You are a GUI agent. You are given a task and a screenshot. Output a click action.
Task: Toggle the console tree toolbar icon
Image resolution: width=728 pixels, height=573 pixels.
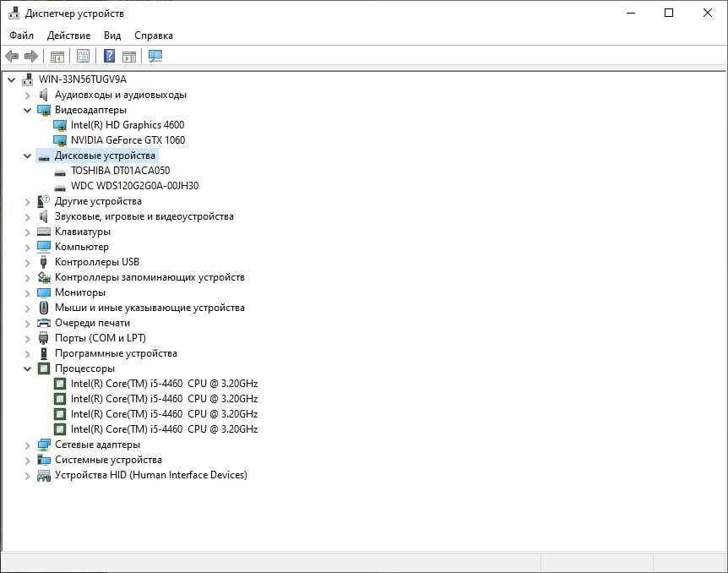(57, 57)
